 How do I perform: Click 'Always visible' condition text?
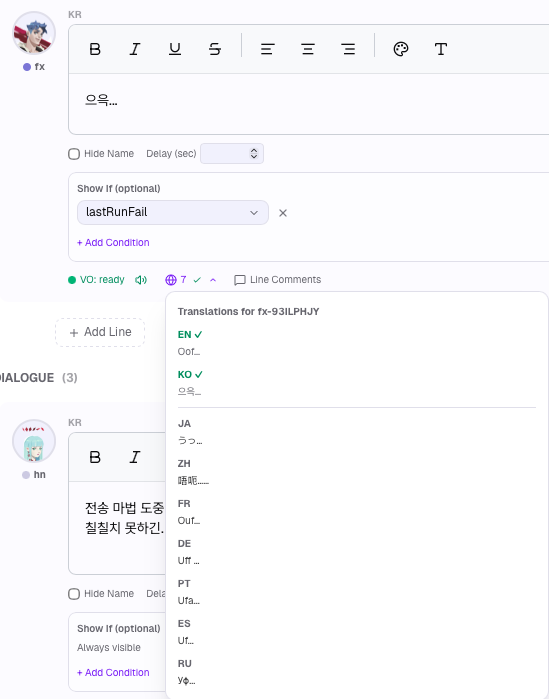[109, 648]
